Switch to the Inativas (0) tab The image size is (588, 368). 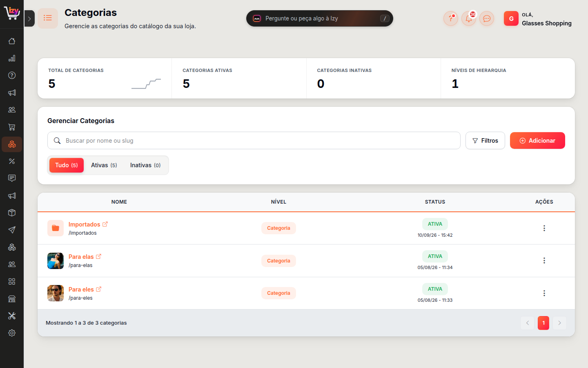pos(145,165)
